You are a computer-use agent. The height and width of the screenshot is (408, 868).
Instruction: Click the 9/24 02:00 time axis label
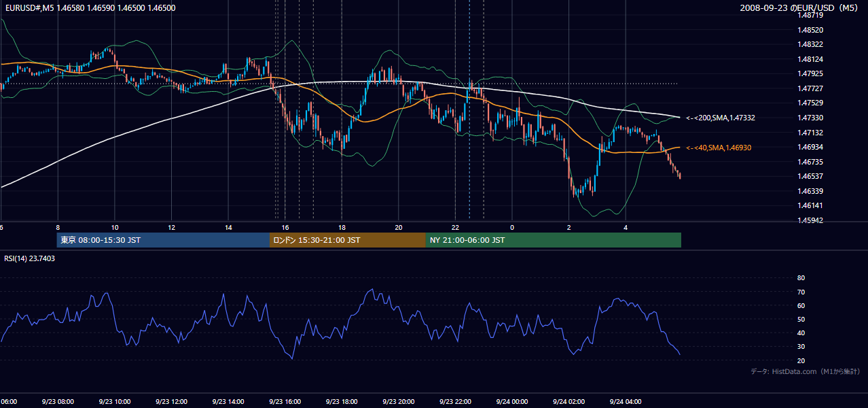click(x=569, y=402)
